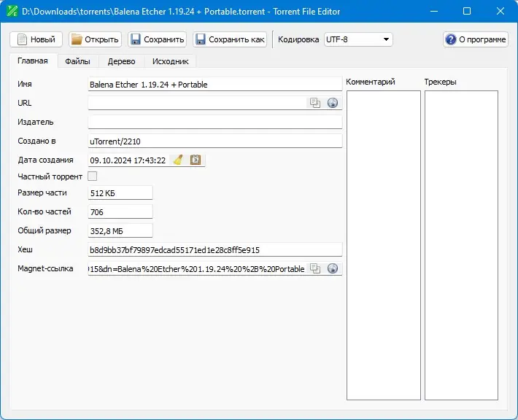Switch to the Главная tab
The image size is (518, 420).
pos(33,61)
